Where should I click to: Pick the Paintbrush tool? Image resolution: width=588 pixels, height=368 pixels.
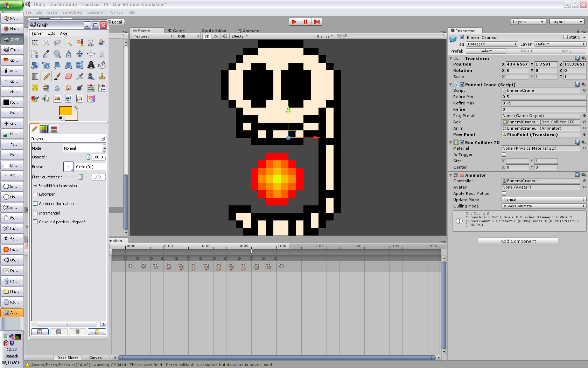[57, 76]
